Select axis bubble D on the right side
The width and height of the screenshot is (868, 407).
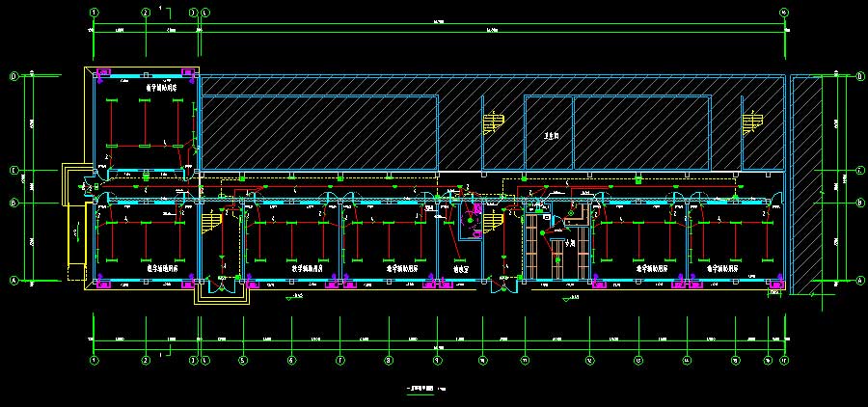click(x=859, y=76)
